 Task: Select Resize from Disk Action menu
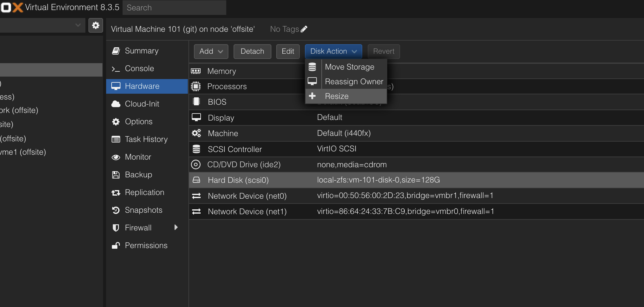(337, 96)
